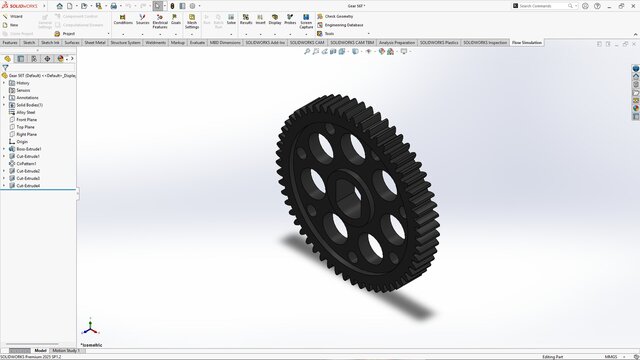Expand the History tree node
The width and height of the screenshot is (640, 360).
click(x=4, y=83)
